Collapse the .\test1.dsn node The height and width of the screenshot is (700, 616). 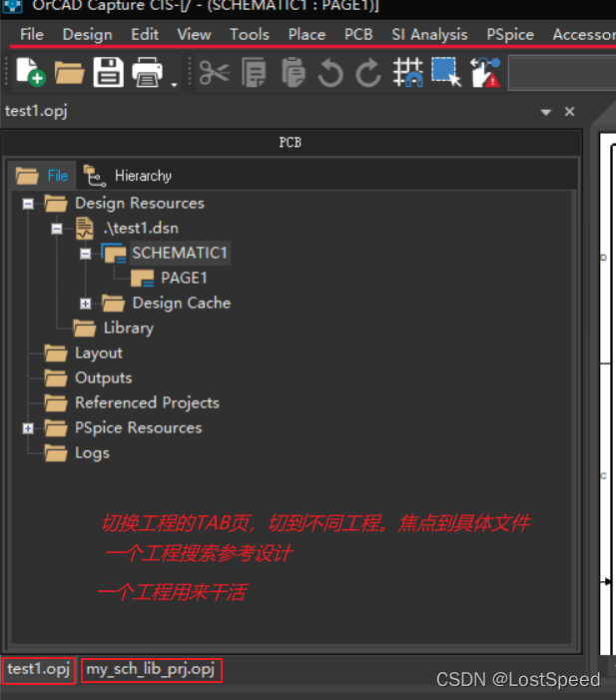pos(56,229)
